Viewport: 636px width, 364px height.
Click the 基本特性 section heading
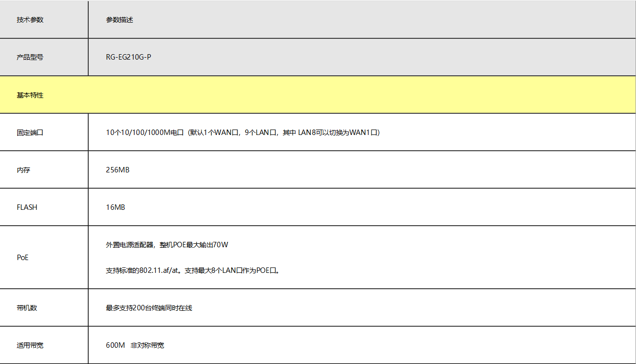click(x=30, y=95)
